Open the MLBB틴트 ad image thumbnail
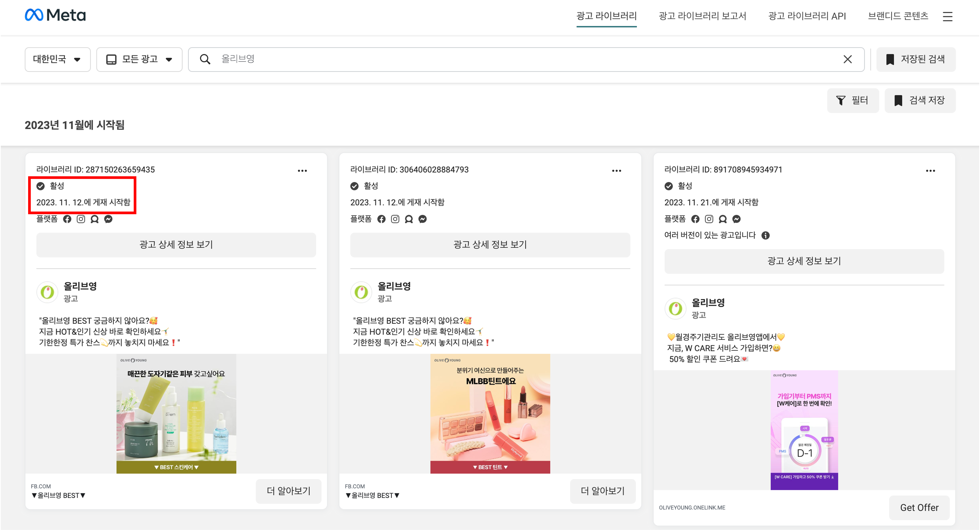The width and height of the screenshot is (980, 530). pyautogui.click(x=490, y=414)
